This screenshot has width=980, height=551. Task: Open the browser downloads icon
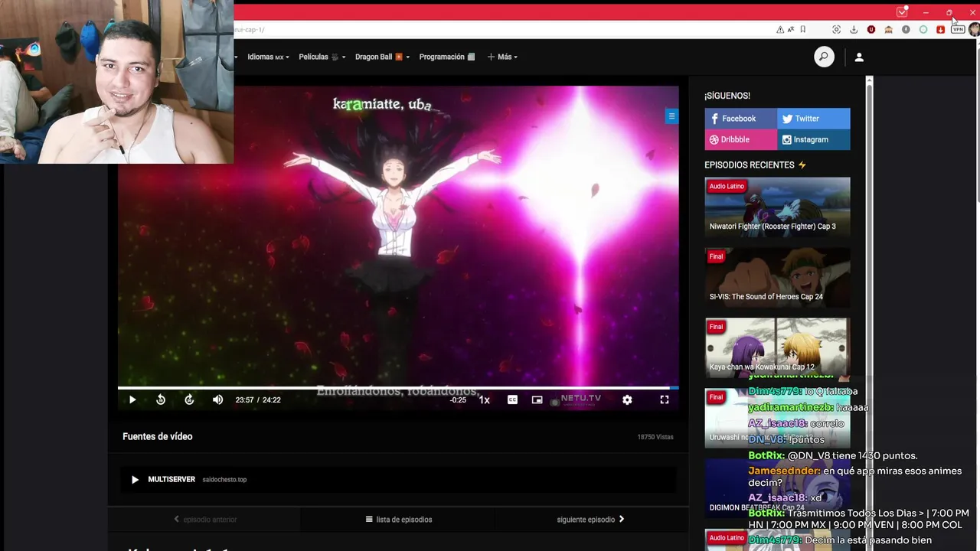854,30
